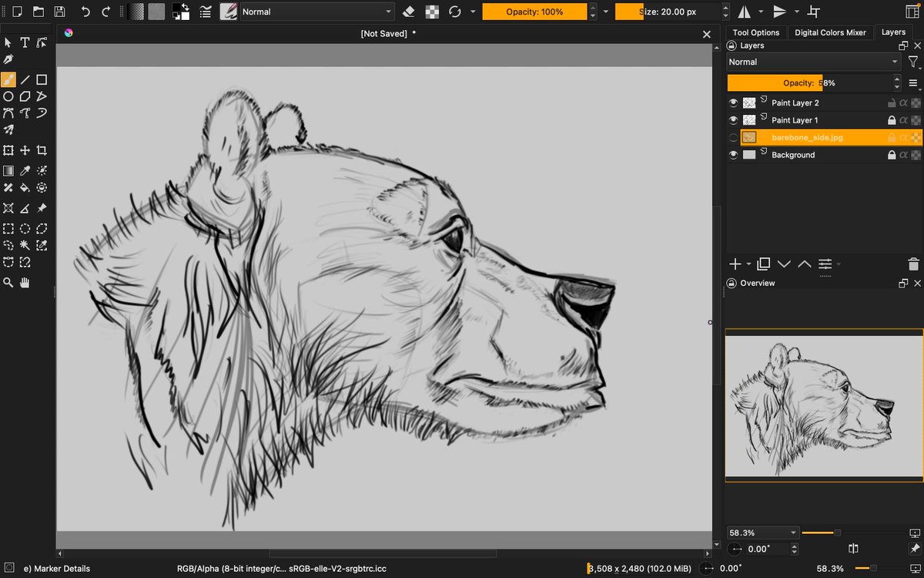Open the brush preset chooser
Viewport: 924px width, 578px height.
coord(228,12)
